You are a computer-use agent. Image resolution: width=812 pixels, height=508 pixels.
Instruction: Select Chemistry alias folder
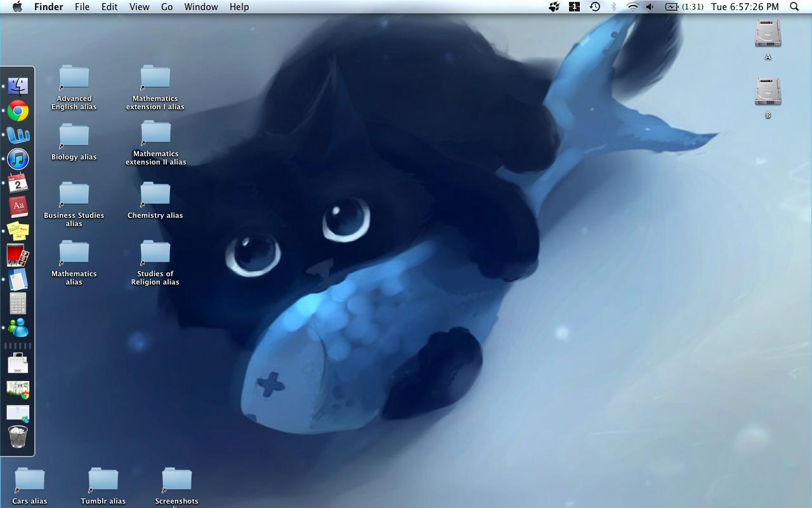[155, 200]
